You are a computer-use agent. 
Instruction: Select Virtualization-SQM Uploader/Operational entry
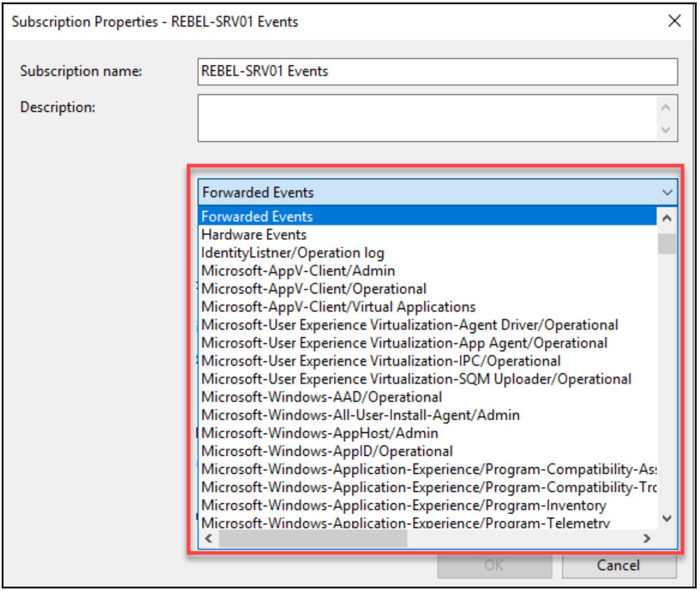[416, 379]
